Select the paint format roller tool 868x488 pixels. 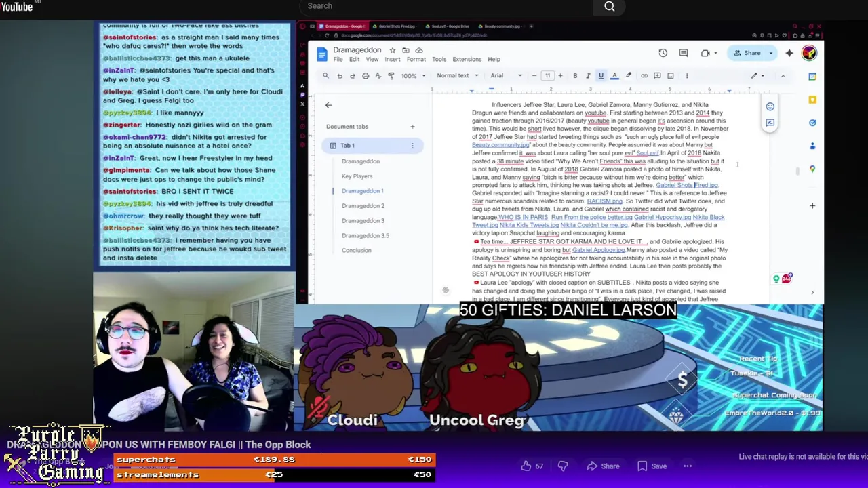point(391,76)
